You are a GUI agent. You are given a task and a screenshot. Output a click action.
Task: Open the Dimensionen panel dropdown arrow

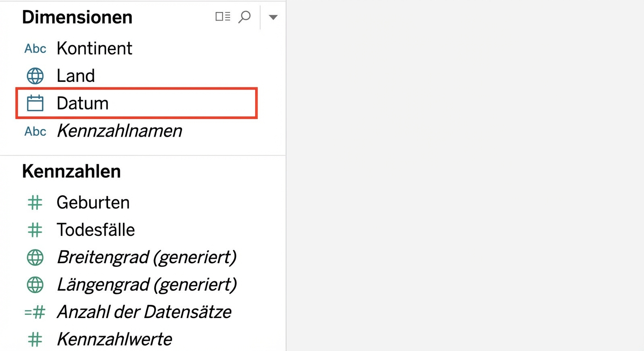[273, 17]
